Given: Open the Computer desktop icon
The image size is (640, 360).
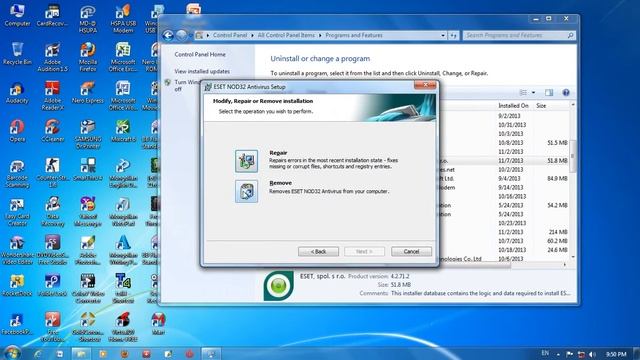Looking at the screenshot, I should [17, 16].
